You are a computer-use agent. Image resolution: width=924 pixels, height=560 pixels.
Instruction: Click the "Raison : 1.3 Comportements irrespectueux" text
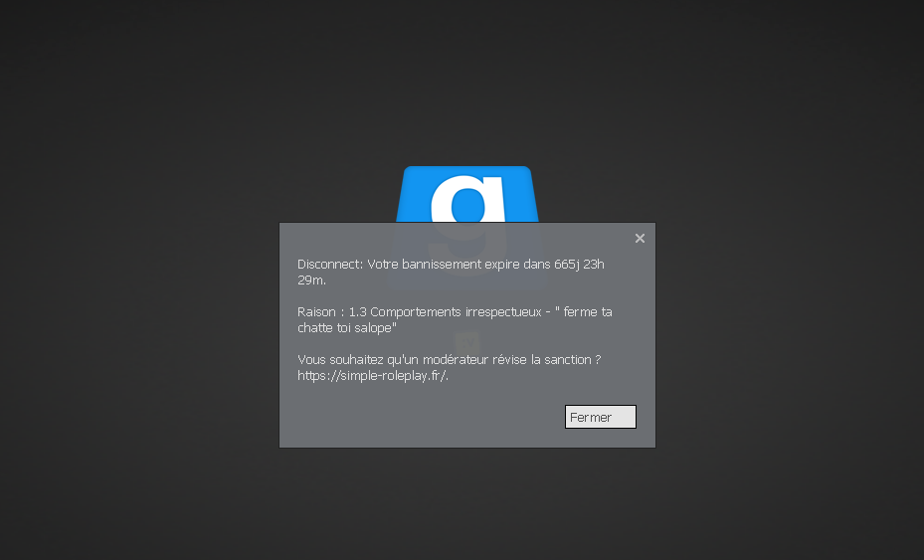coord(420,312)
